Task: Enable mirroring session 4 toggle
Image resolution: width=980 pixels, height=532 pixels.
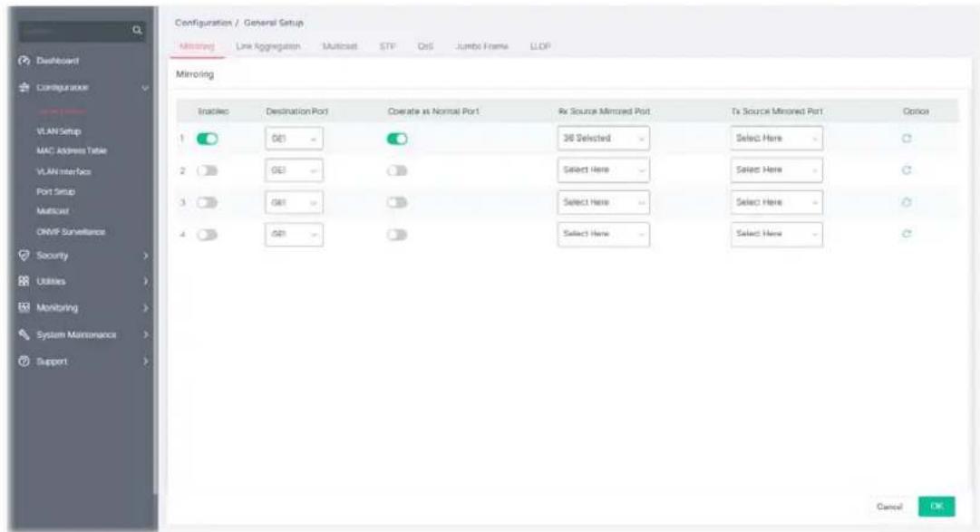Action: click(x=208, y=235)
